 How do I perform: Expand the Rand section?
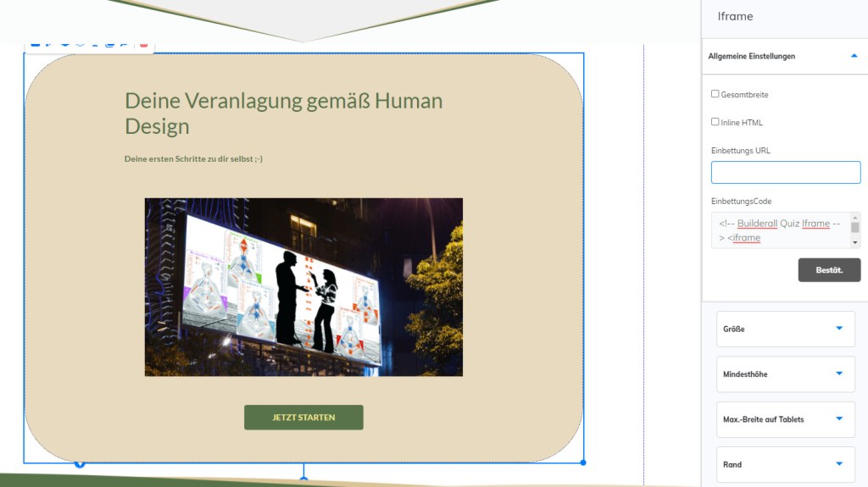tap(786, 464)
